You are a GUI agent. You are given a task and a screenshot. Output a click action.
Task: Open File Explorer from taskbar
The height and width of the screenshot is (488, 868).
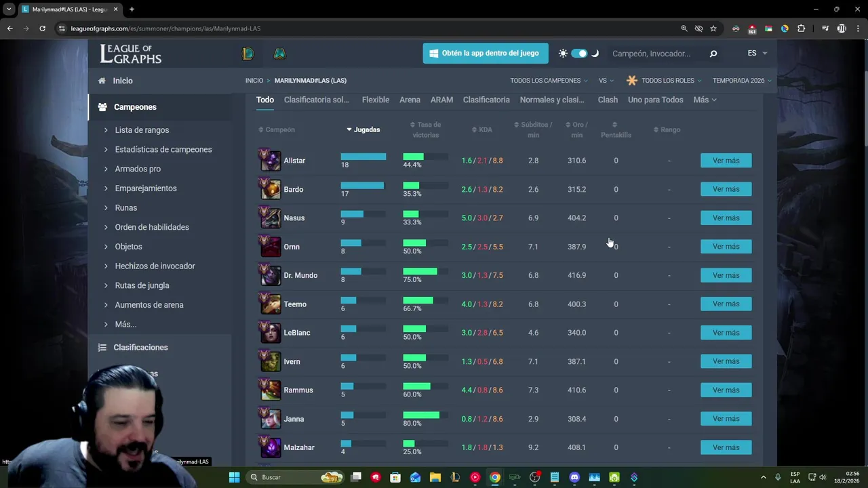435,477
